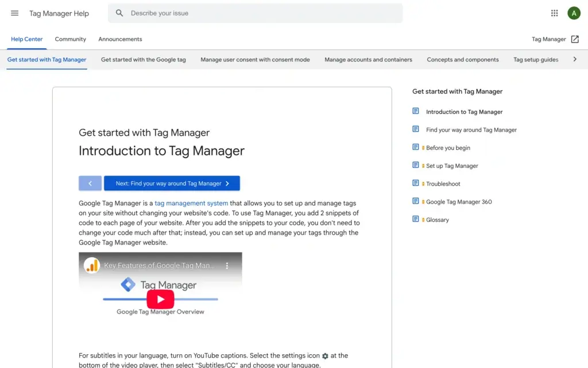This screenshot has height=368, width=588.
Task: Select Get started with the Google tag tab
Action: pyautogui.click(x=143, y=59)
